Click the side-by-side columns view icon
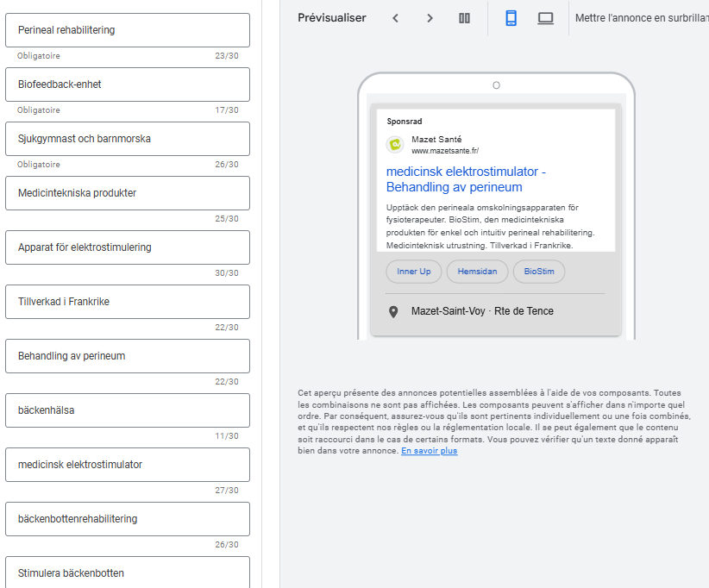Image resolution: width=709 pixels, height=588 pixels. (464, 18)
